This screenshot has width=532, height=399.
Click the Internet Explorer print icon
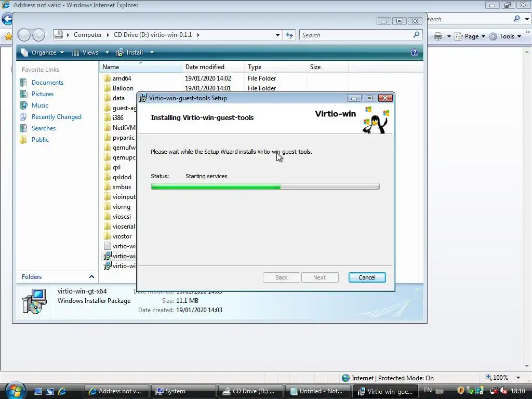tap(438, 36)
